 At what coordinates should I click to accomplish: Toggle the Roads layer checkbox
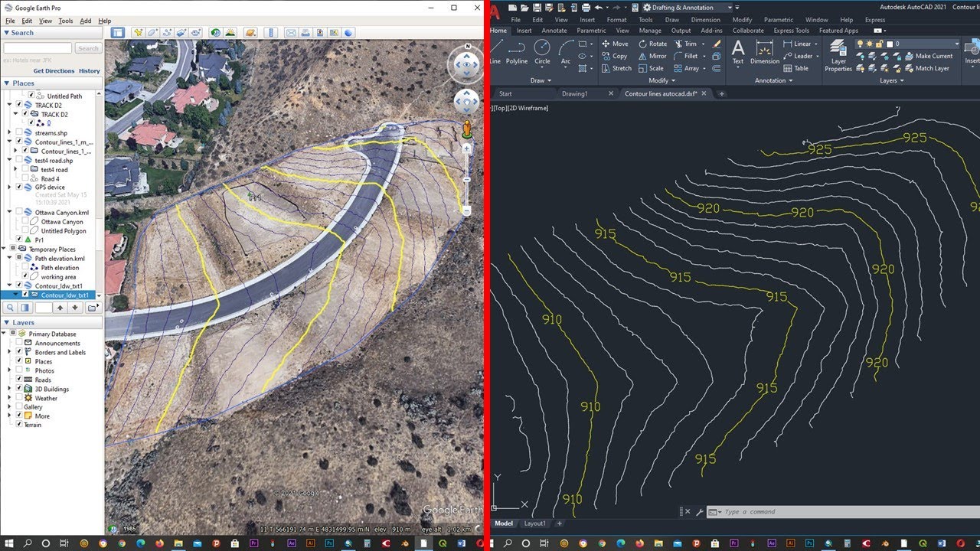19,380
